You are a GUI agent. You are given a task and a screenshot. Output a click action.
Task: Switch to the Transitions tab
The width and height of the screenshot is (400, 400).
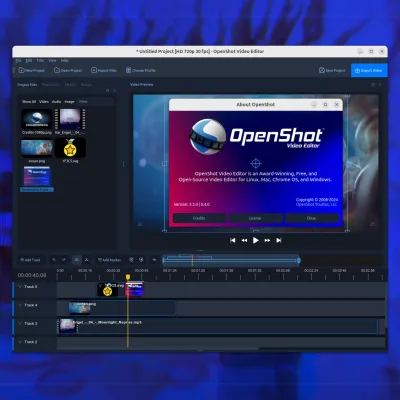(x=51, y=85)
